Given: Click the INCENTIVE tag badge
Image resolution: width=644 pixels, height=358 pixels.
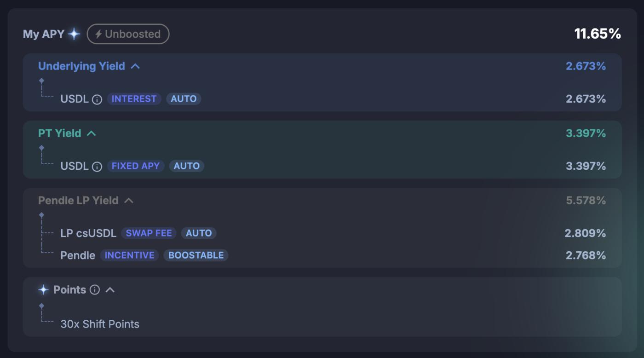Looking at the screenshot, I should click(x=129, y=255).
